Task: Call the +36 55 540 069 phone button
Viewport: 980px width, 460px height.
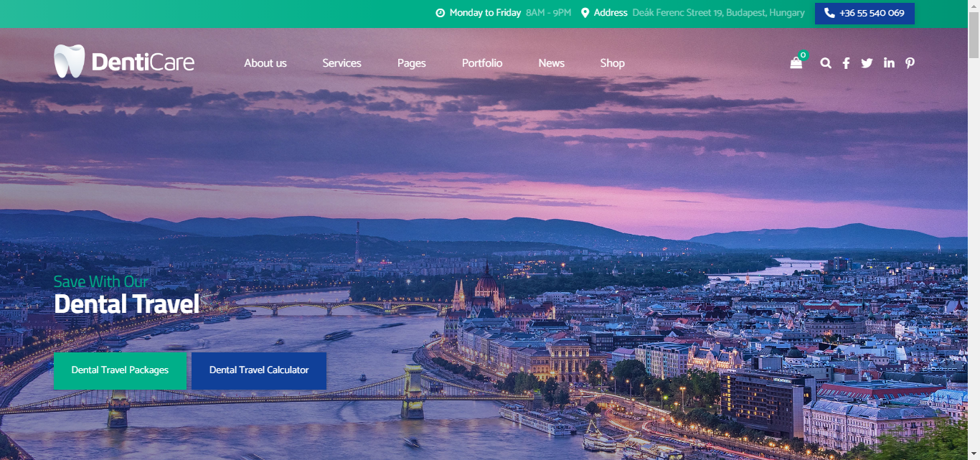Action: [x=864, y=13]
